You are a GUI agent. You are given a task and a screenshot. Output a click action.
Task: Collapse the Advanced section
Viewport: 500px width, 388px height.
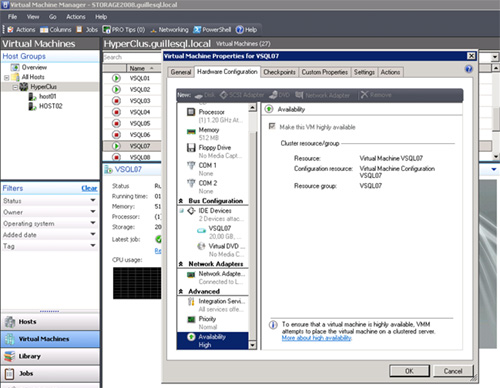tap(181, 291)
